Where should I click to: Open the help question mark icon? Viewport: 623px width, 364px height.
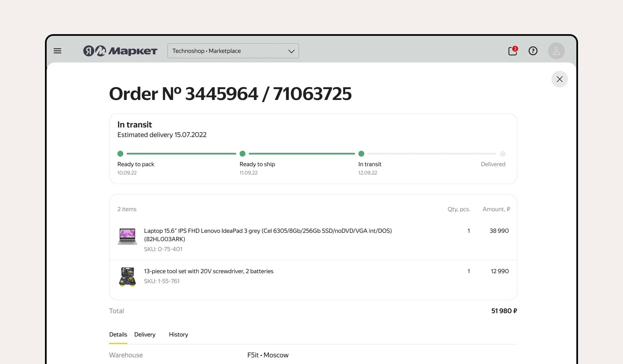(x=533, y=51)
